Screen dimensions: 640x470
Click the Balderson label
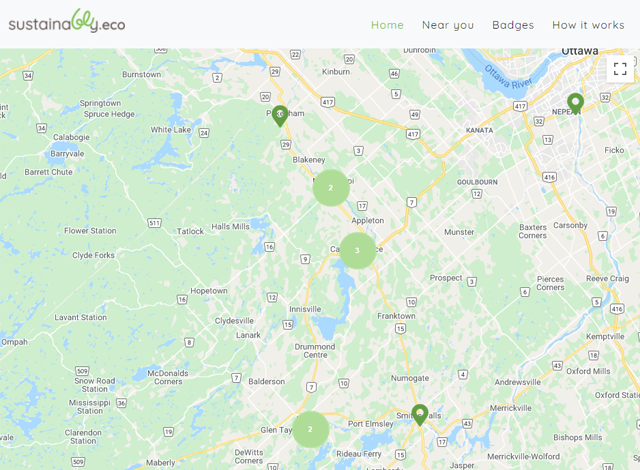pyautogui.click(x=267, y=381)
